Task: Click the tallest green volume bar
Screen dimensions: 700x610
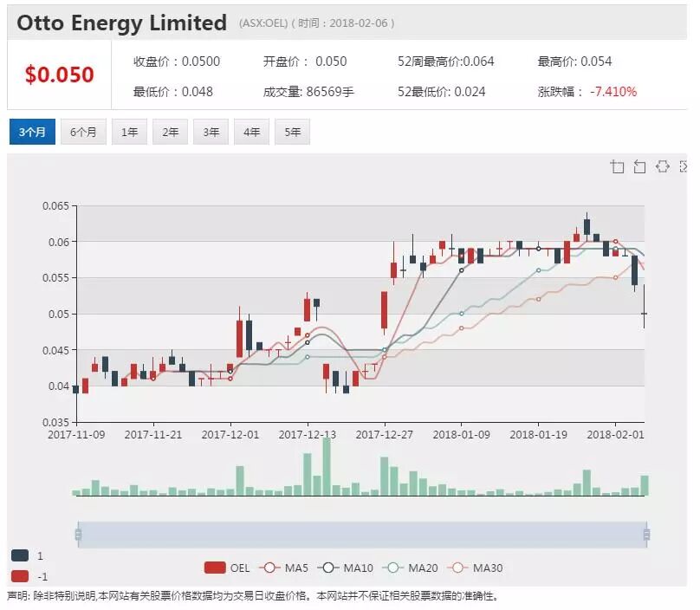Action: pyautogui.click(x=327, y=467)
